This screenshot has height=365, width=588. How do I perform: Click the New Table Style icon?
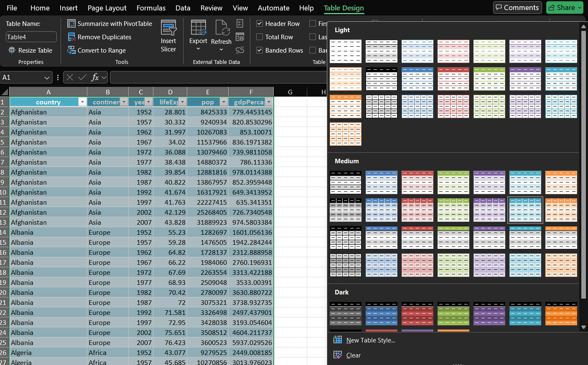338,340
